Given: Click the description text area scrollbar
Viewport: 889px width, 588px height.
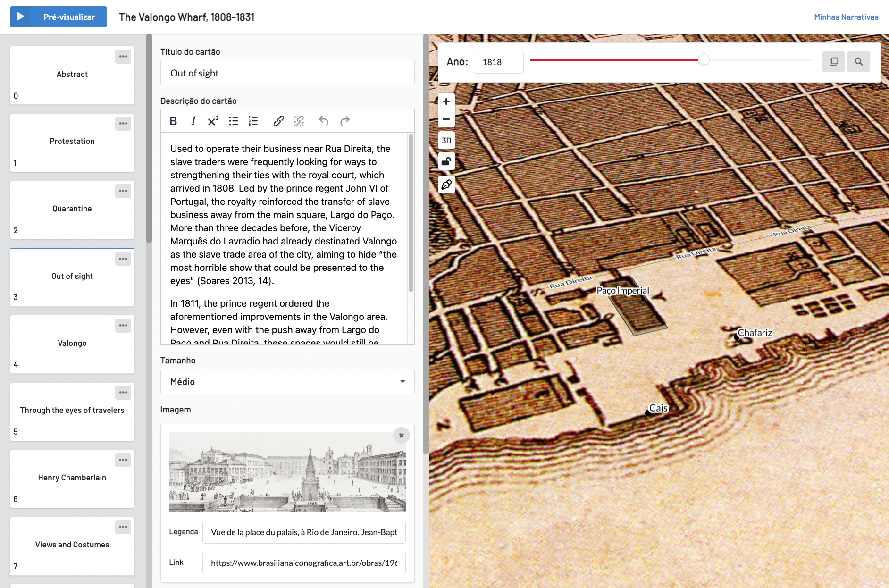Looking at the screenshot, I should (x=411, y=213).
